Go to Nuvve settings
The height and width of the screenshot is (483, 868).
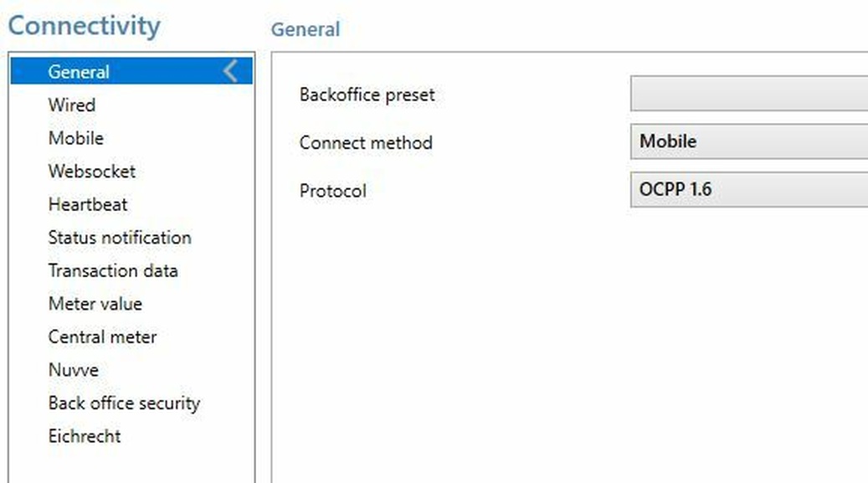click(x=74, y=370)
